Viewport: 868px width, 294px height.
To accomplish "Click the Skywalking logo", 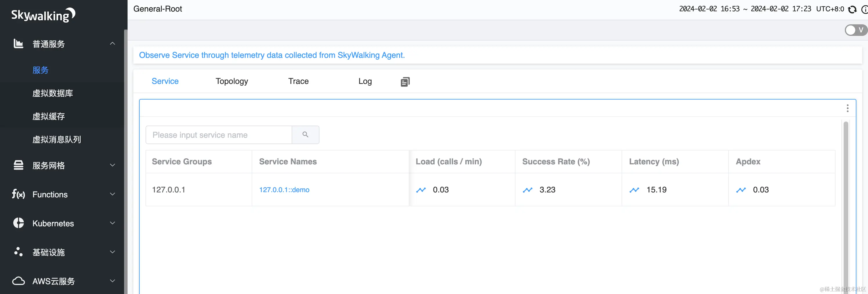I will (43, 15).
